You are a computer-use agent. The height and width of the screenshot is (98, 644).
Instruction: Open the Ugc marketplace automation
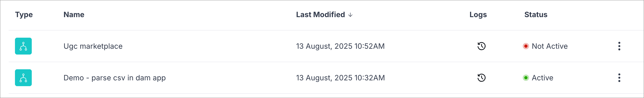pos(93,46)
